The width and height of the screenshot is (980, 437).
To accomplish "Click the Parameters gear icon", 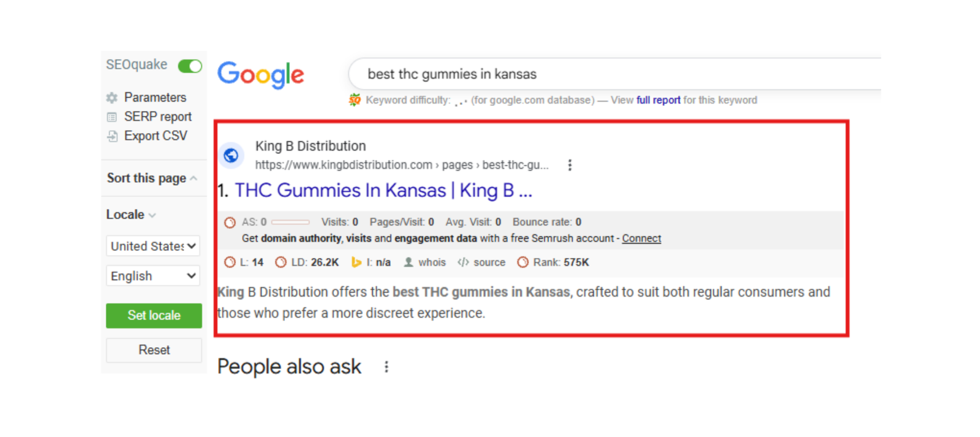I will (111, 98).
